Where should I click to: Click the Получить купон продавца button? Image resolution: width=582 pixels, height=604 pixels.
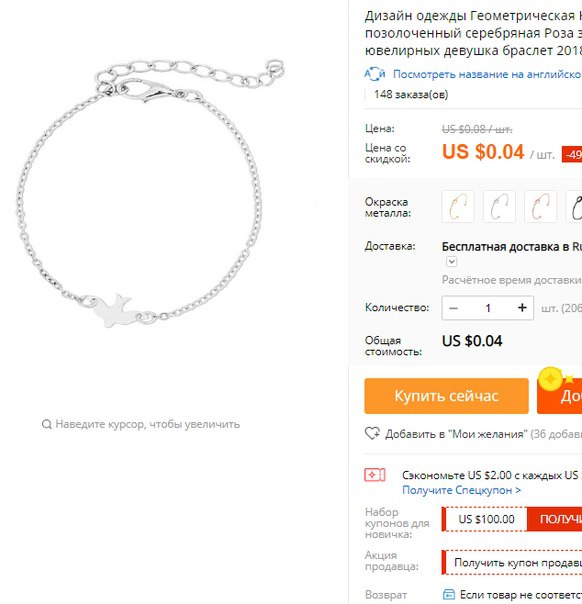click(512, 562)
